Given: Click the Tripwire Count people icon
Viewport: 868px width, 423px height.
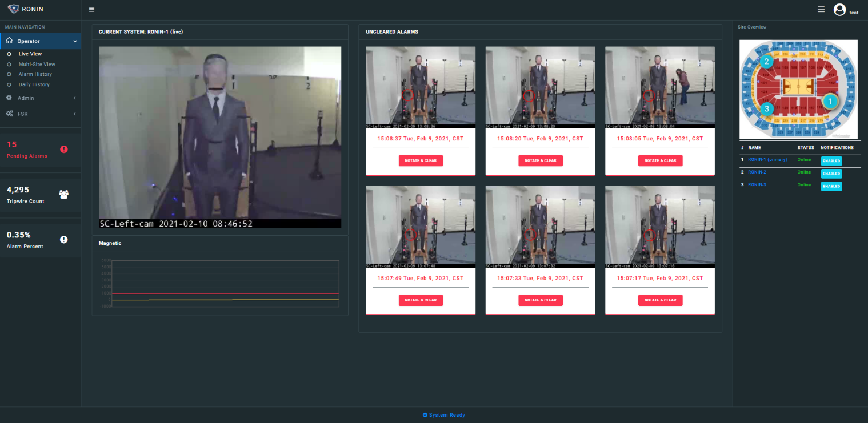Looking at the screenshot, I should (x=63, y=194).
